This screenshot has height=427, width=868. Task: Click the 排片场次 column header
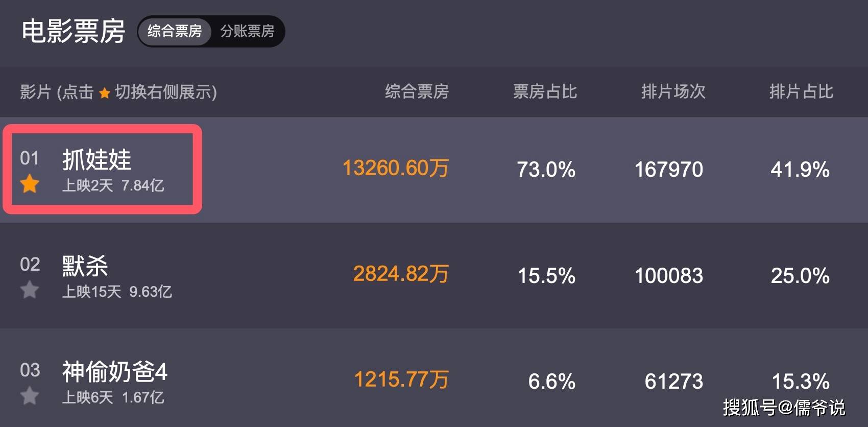tap(673, 92)
